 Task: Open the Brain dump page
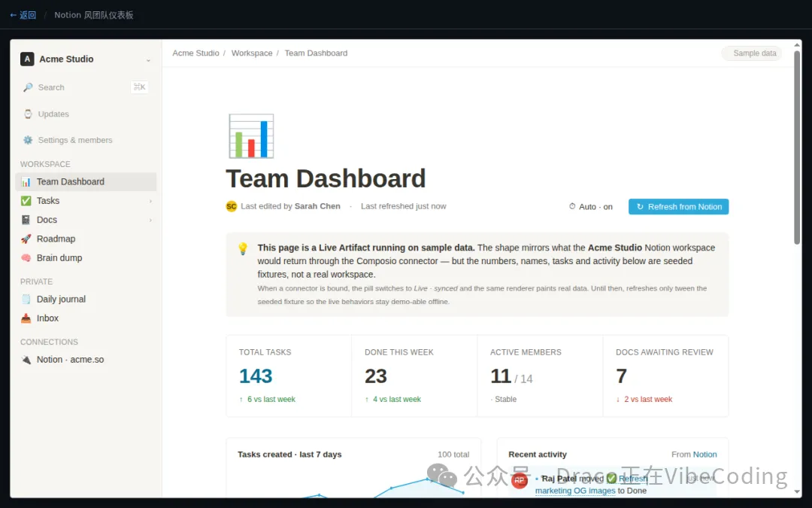pyautogui.click(x=86, y=257)
